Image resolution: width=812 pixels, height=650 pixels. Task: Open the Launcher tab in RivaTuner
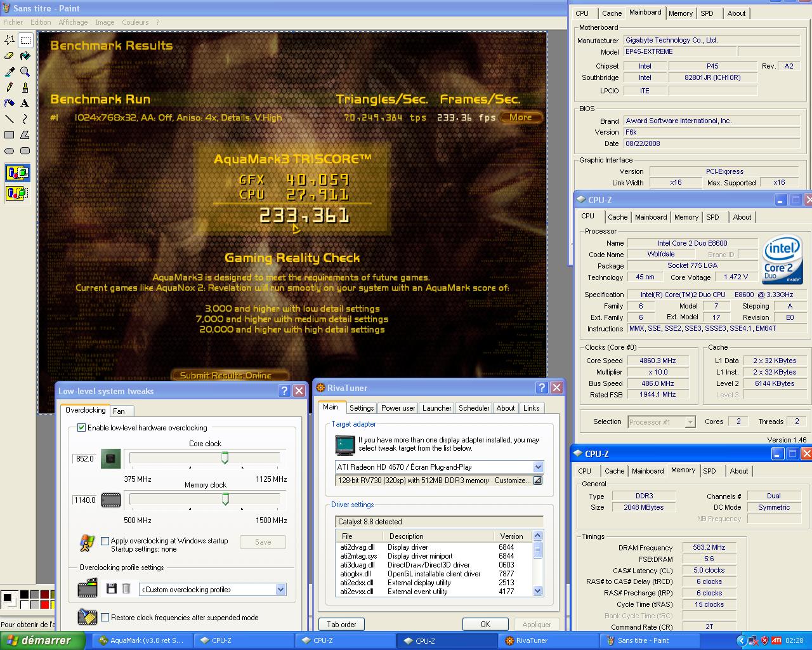tap(437, 408)
